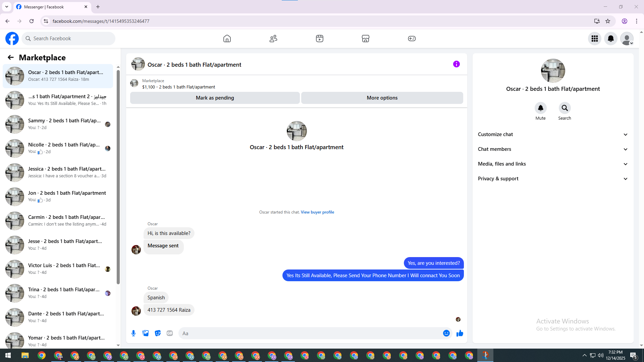644x362 pixels.
Task: Click the voice clip microphone icon
Action: tap(133, 333)
